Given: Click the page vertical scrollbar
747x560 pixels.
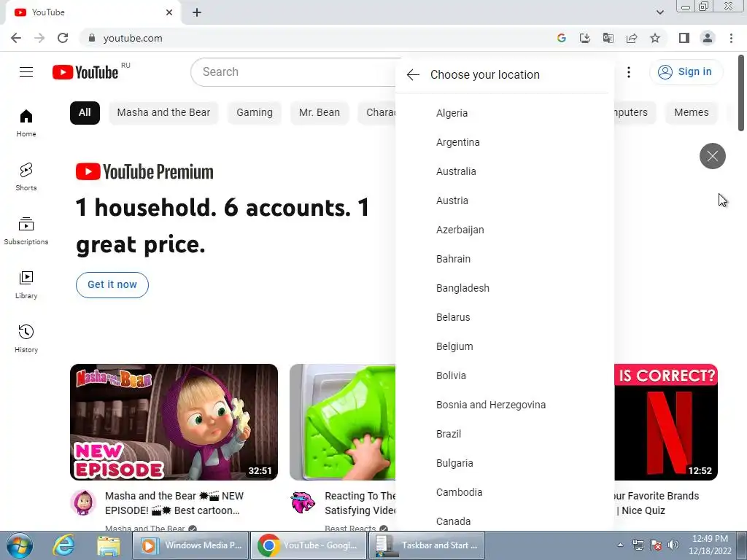Looking at the screenshot, I should (x=741, y=93).
